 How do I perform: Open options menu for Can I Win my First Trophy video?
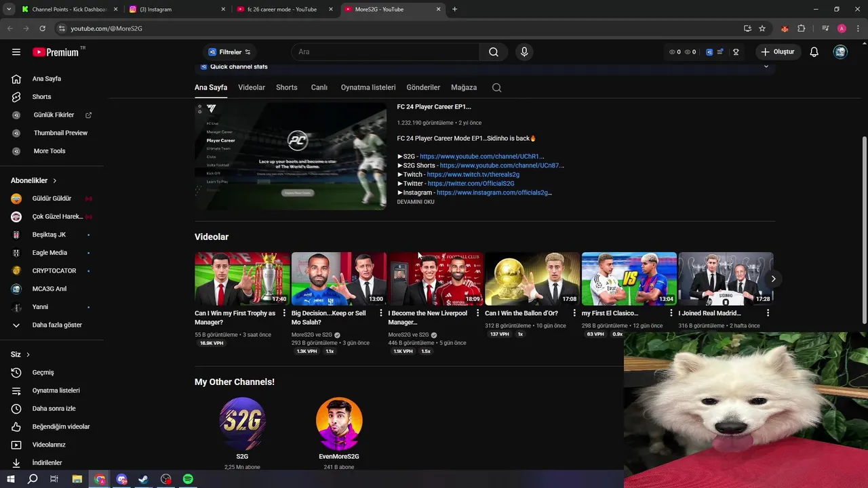click(285, 313)
